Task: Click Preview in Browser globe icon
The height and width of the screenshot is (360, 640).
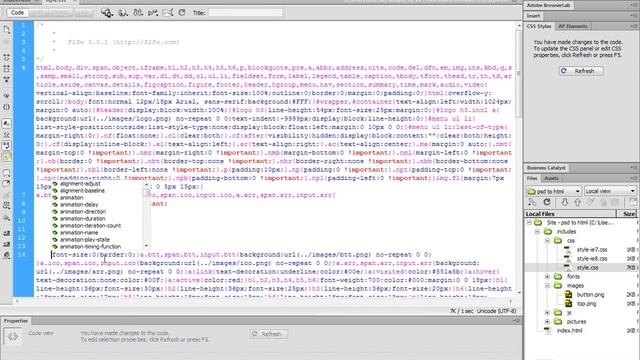Action: [123, 13]
